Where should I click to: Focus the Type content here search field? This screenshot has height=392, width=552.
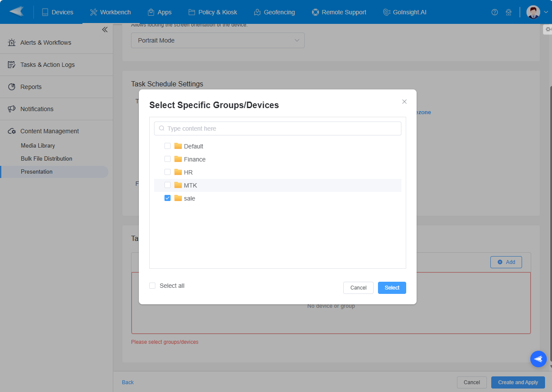click(278, 128)
